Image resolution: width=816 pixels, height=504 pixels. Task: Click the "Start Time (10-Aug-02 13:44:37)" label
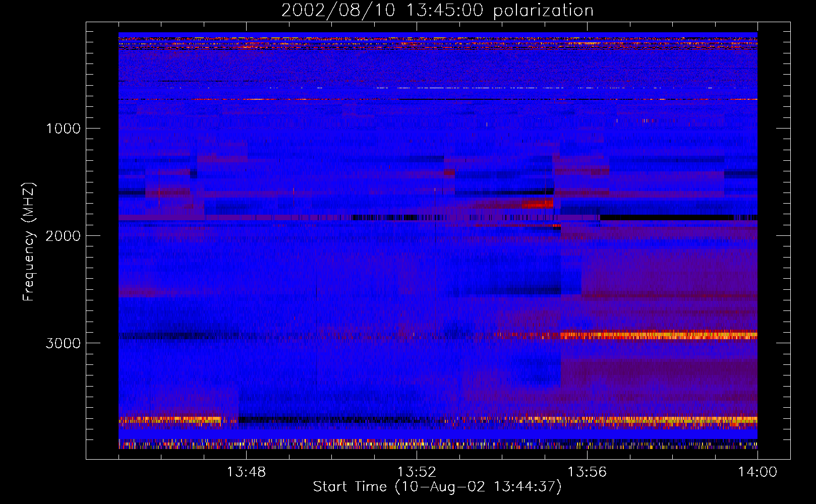pyautogui.click(x=437, y=487)
